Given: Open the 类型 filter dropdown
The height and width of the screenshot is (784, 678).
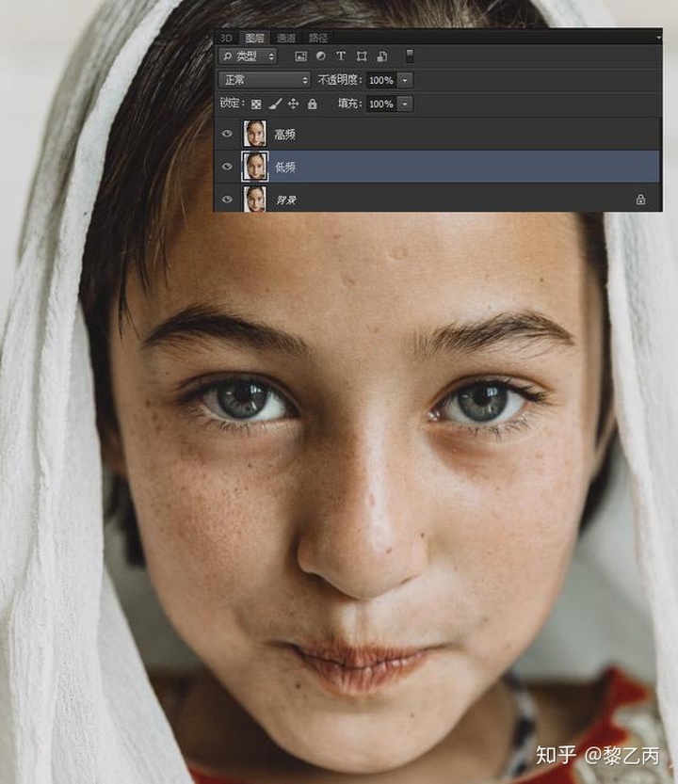Looking at the screenshot, I should pos(248,56).
